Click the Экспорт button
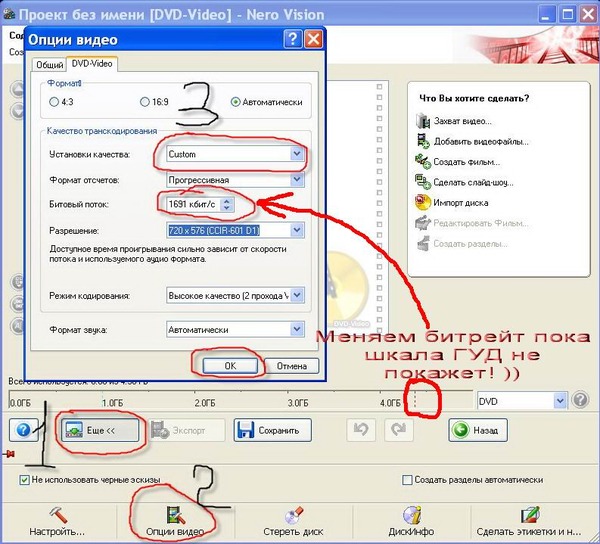The image size is (600, 544). [x=187, y=430]
